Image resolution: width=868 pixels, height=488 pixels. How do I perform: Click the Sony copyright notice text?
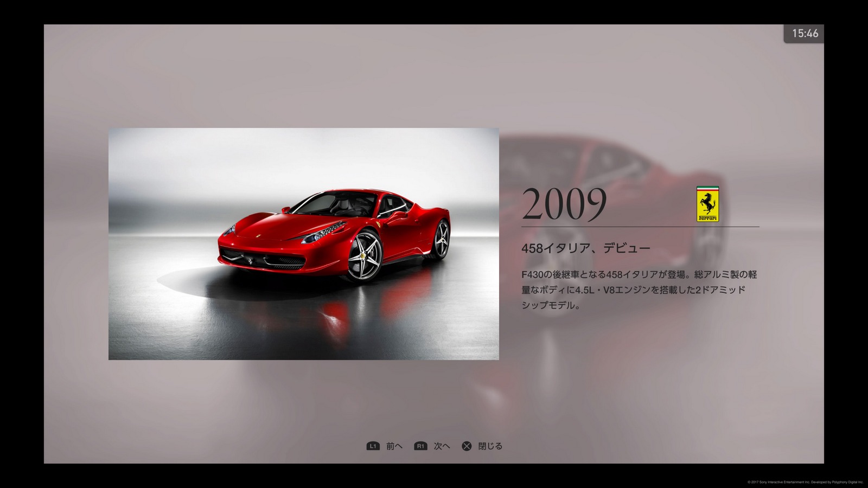point(805,481)
